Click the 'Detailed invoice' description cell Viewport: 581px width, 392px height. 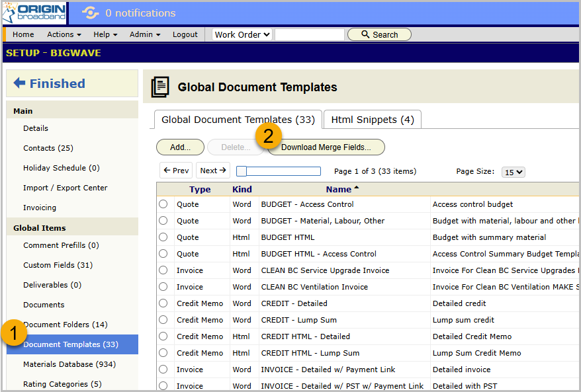[x=461, y=370]
